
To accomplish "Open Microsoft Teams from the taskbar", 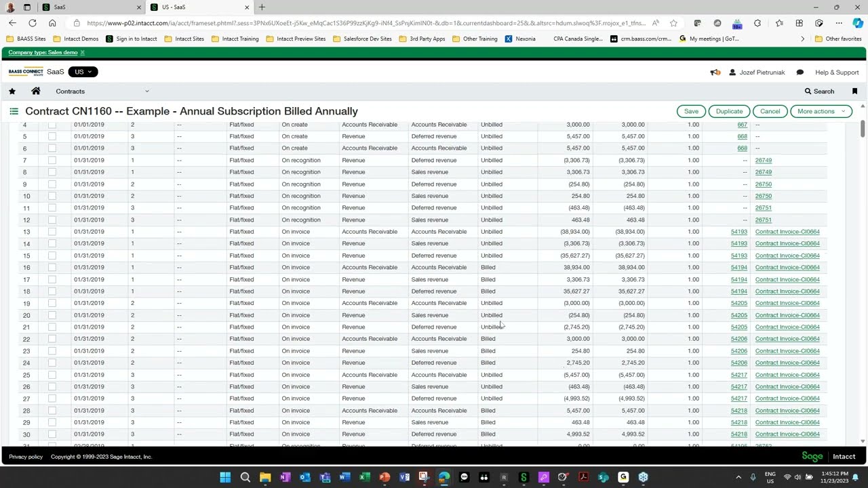I will pyautogui.click(x=325, y=477).
